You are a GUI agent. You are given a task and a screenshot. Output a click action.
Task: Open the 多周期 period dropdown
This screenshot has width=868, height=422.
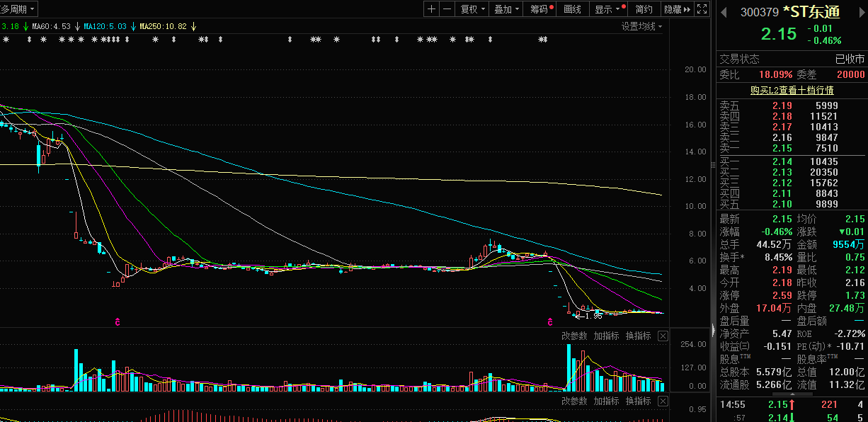pos(18,9)
